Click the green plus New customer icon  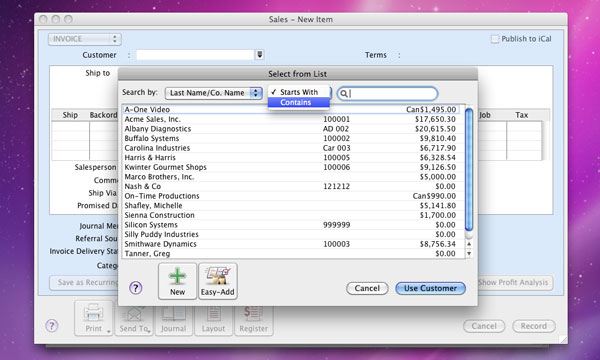(177, 281)
